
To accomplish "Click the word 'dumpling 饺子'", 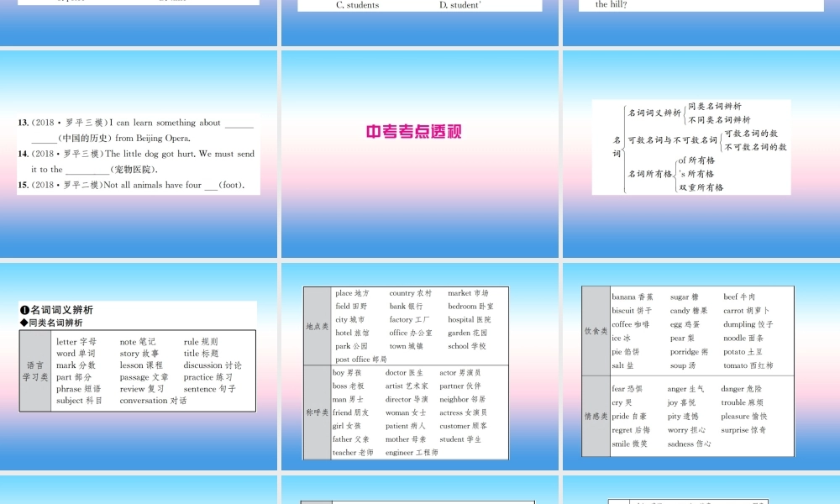I will [x=748, y=324].
